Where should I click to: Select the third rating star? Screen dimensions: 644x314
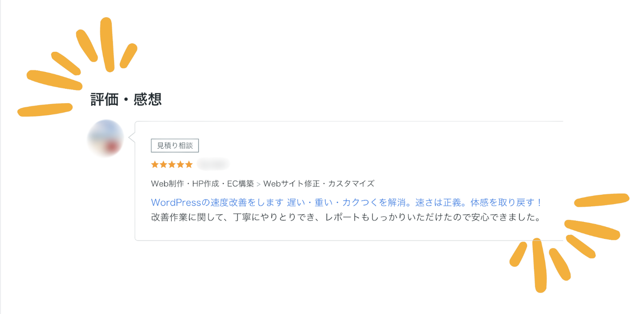[172, 165]
